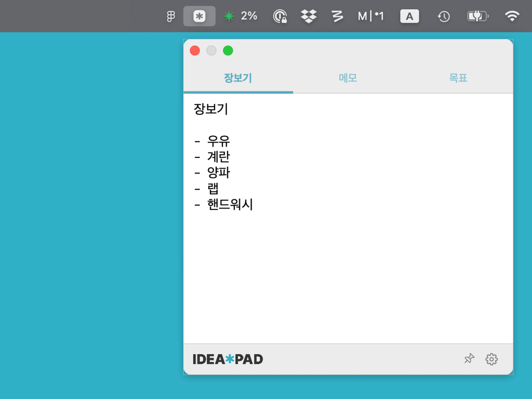Open the input source menu showing A
This screenshot has height=399, width=532.
click(410, 16)
